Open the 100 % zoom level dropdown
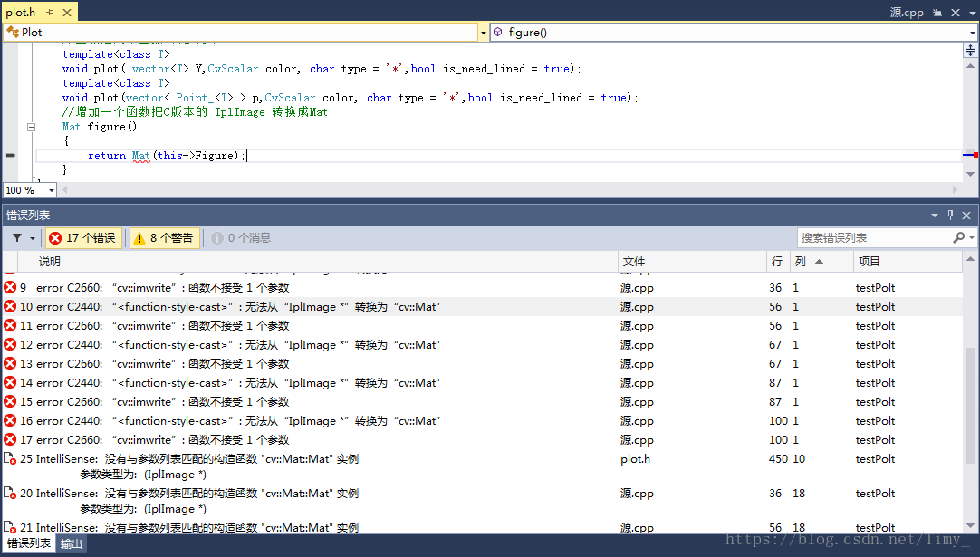980x557 pixels. (52, 190)
